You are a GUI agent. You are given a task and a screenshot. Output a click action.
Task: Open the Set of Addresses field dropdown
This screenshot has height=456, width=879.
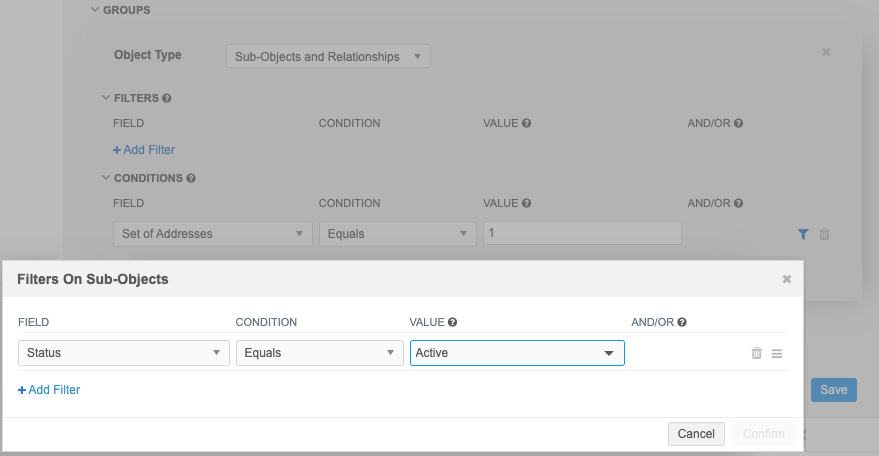212,234
